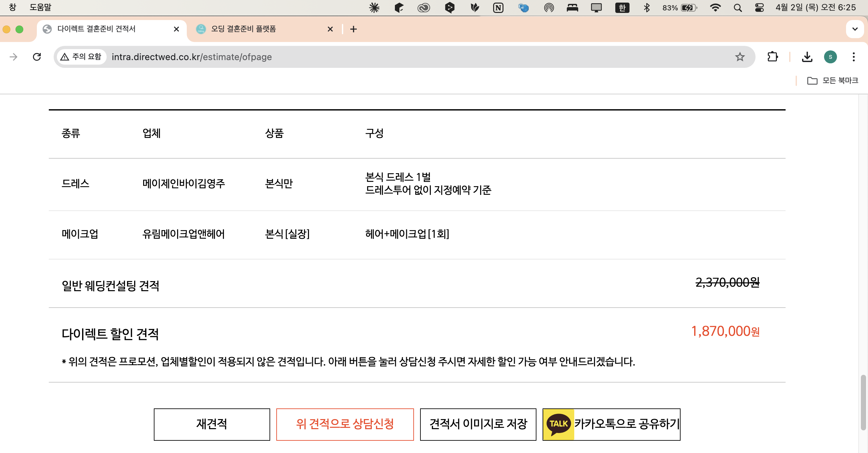The image size is (868, 453).
Task: Open the Wi-Fi status icon
Action: pos(716,7)
